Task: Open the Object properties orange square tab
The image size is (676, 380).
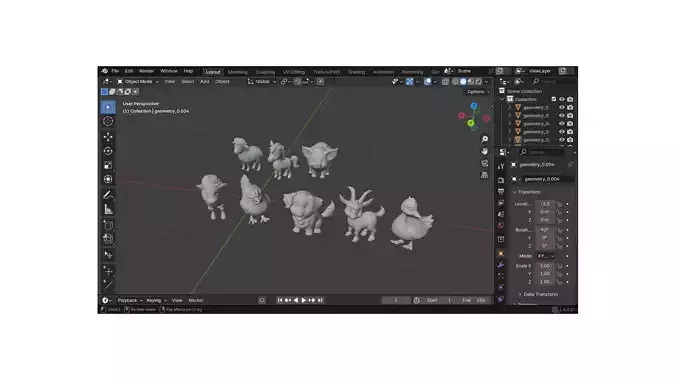Action: [x=501, y=253]
